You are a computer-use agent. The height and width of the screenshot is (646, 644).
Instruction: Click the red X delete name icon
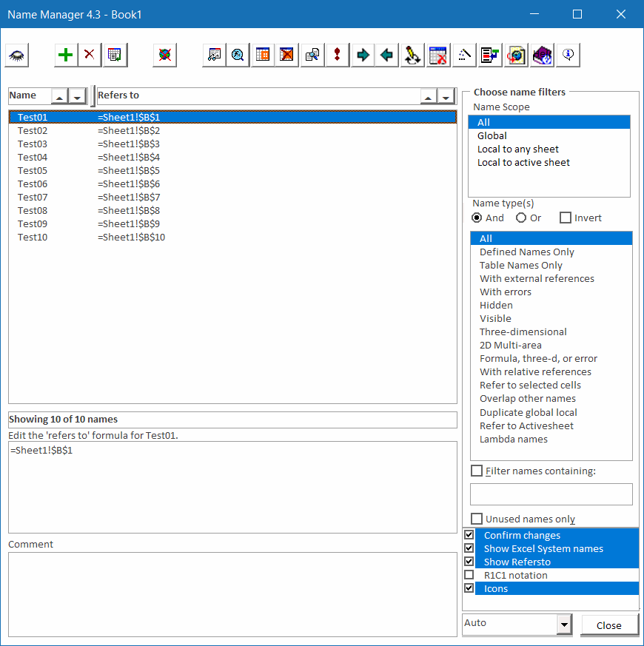point(90,55)
